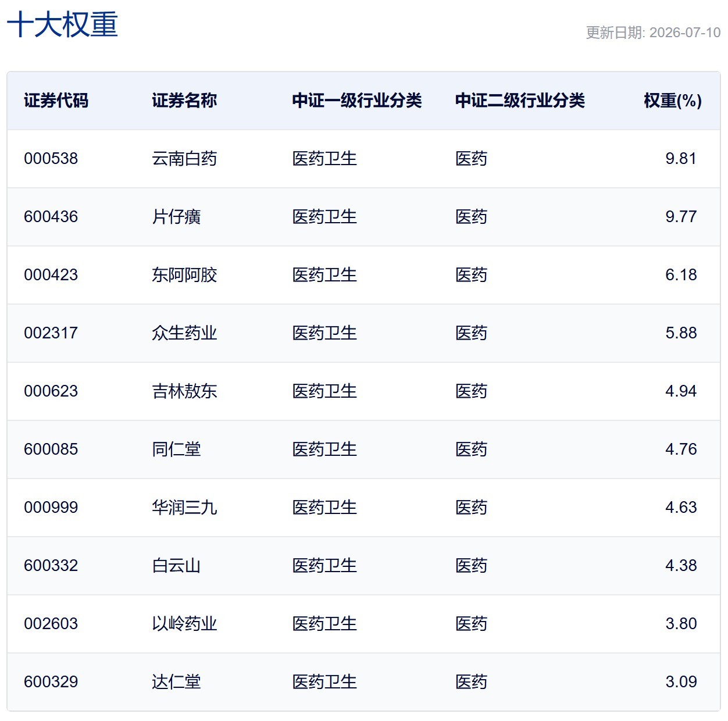Click 医药卫生 in the 达仁堂 row
The width and height of the screenshot is (728, 721).
tap(324, 682)
